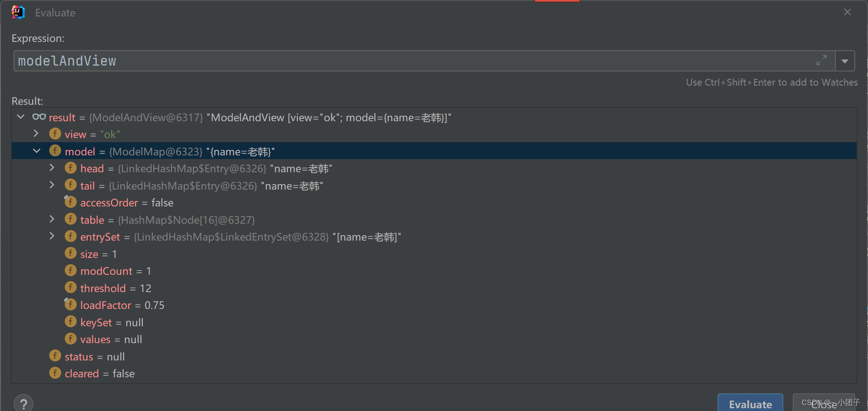Click the final field icon beside accessOrder
Image resolution: width=868 pixels, height=411 pixels.
tap(70, 202)
